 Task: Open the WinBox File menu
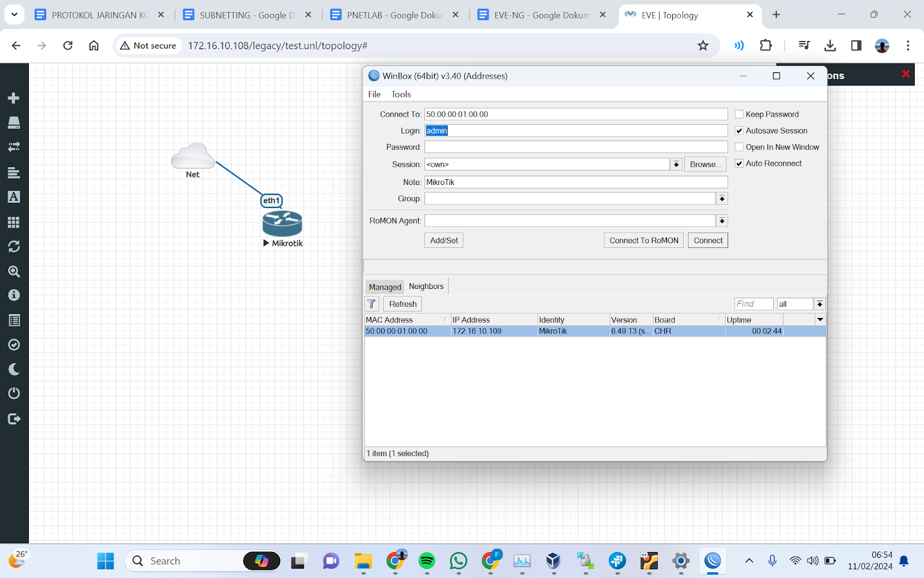point(374,94)
